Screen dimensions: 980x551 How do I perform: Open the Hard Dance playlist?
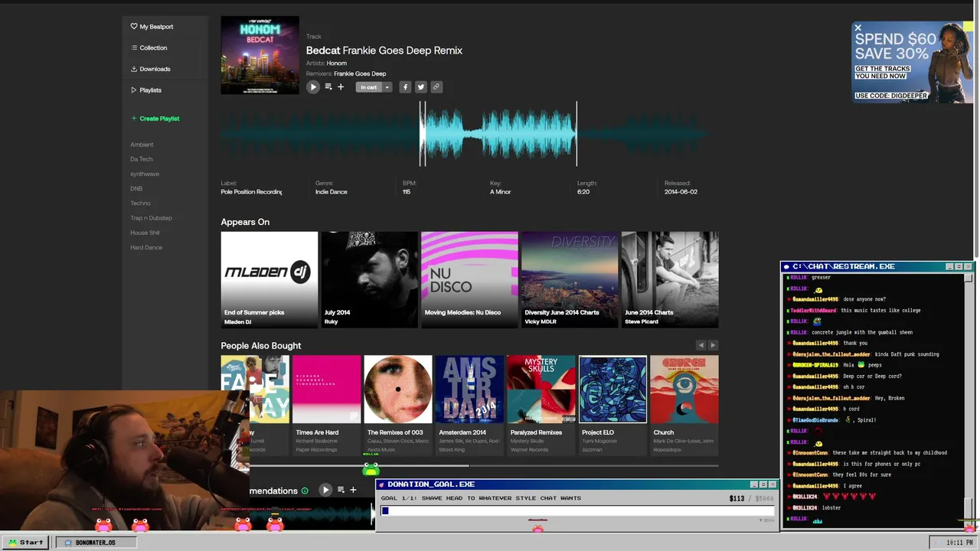(146, 247)
